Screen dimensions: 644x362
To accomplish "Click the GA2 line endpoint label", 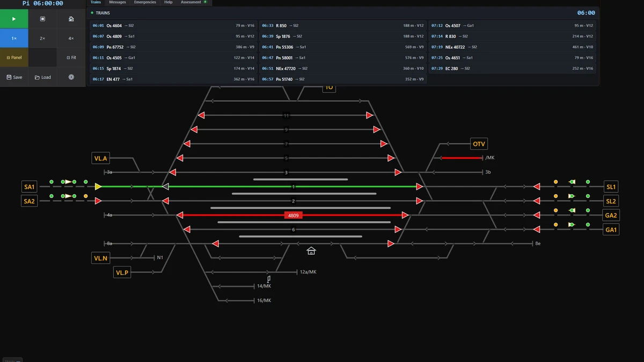I will click(611, 215).
